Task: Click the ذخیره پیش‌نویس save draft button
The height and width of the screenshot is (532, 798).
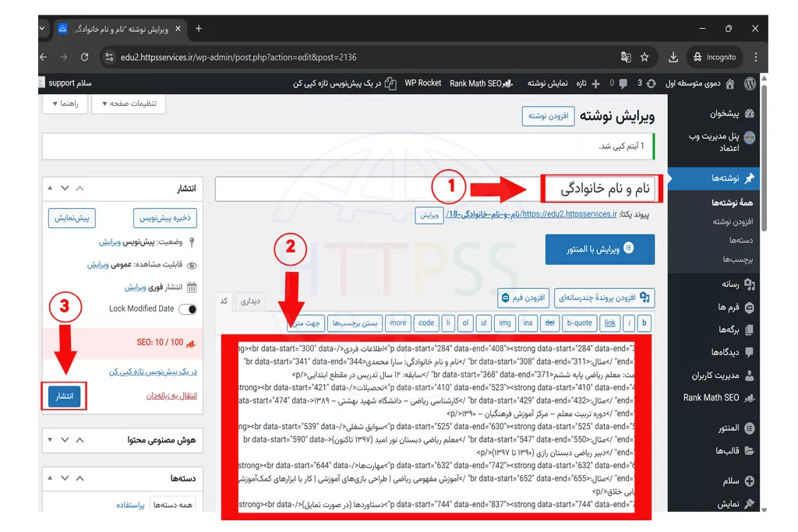Action: tap(164, 218)
